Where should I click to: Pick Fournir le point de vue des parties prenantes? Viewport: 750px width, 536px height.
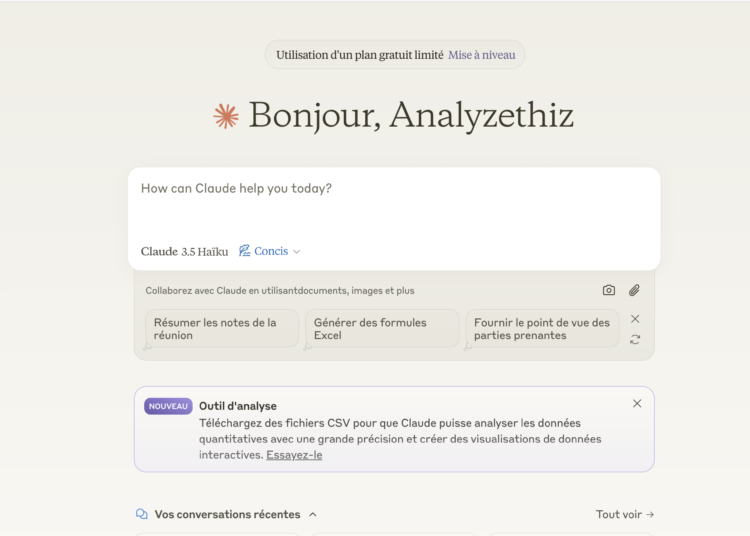(x=542, y=329)
